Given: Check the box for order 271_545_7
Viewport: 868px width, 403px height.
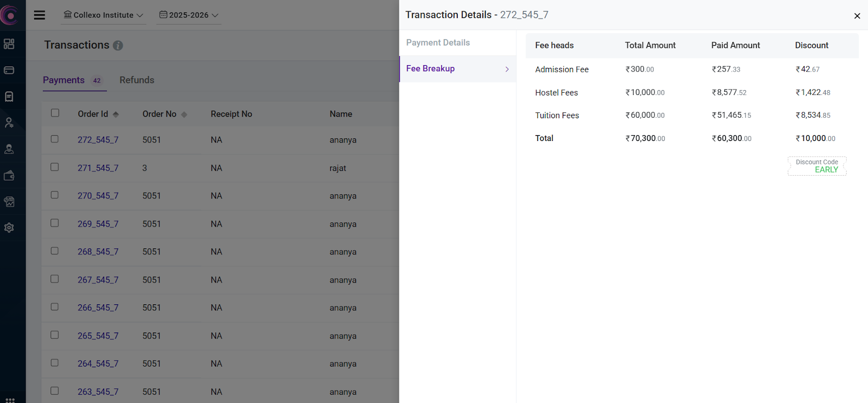Looking at the screenshot, I should [x=55, y=167].
